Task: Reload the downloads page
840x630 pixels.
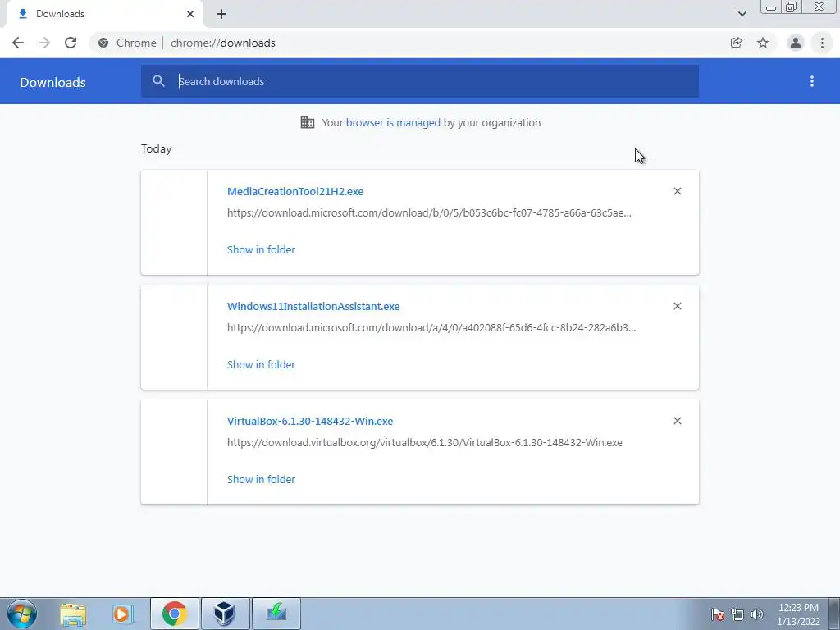Action: 71,43
